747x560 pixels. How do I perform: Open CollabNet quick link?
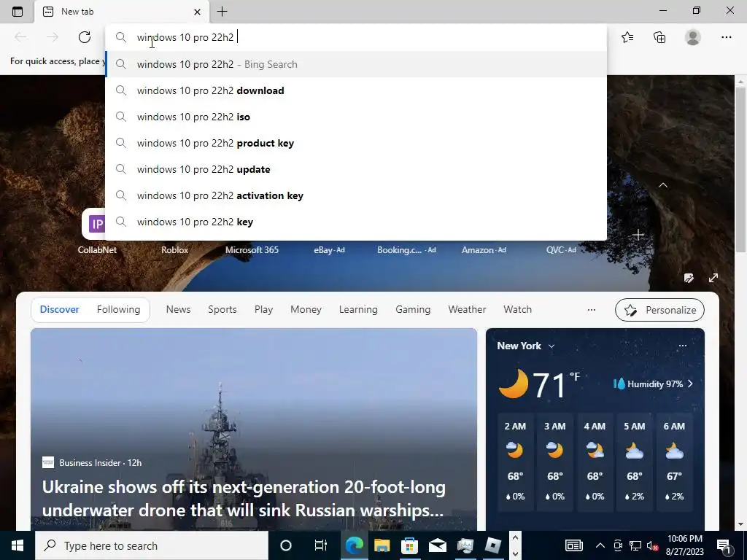tap(97, 249)
